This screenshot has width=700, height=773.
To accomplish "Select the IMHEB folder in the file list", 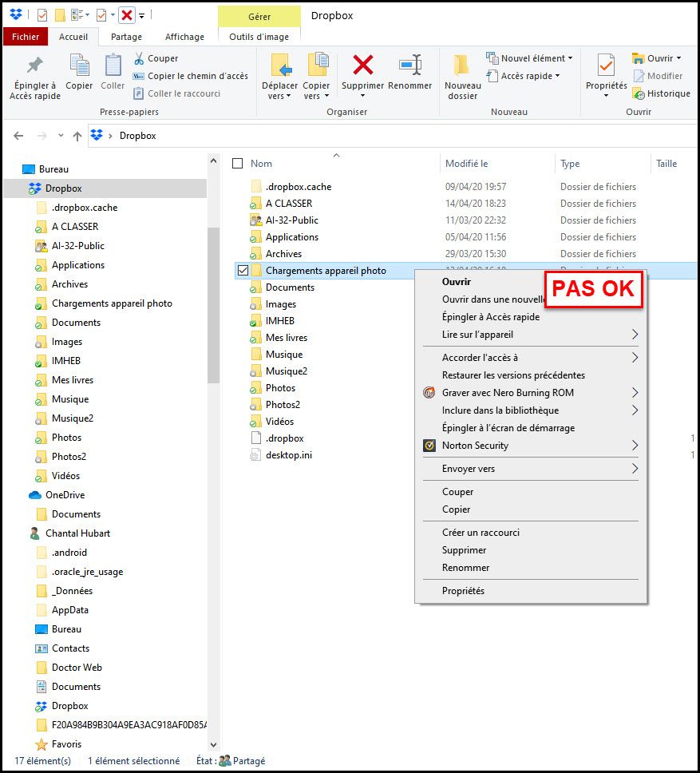I will point(272,321).
